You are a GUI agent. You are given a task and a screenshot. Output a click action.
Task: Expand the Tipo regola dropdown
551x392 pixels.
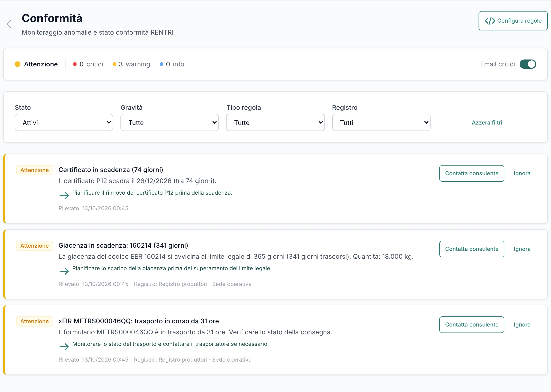click(x=275, y=123)
